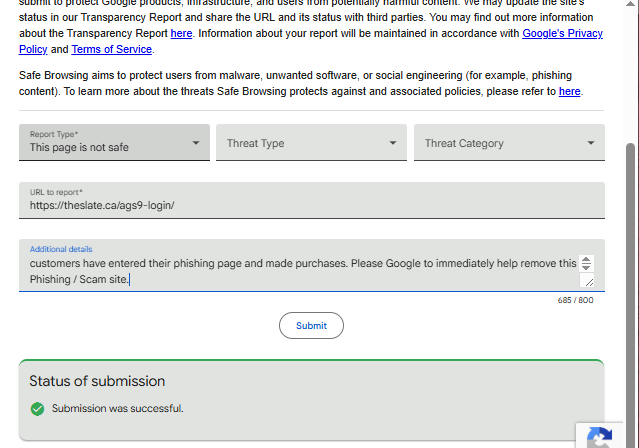Click the reCAPTCHA badge icon

(x=599, y=438)
